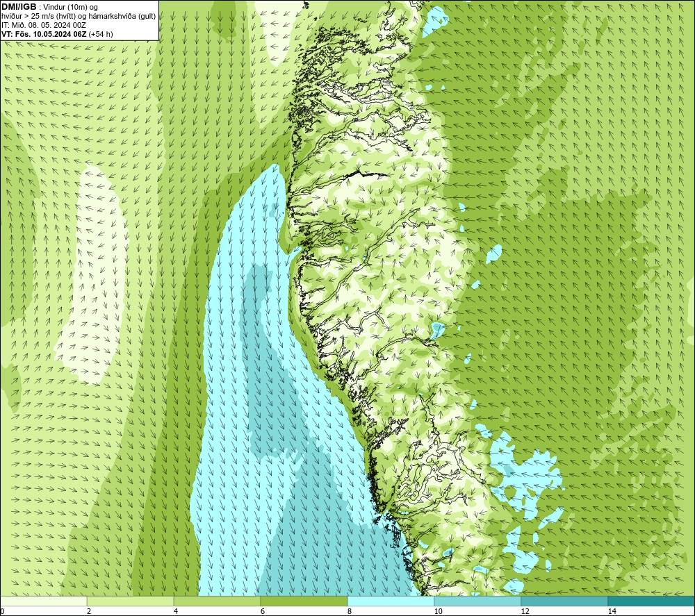This screenshot has width=695, height=616.
Task: Click the legend scale label '0'
Action: (x=2, y=611)
